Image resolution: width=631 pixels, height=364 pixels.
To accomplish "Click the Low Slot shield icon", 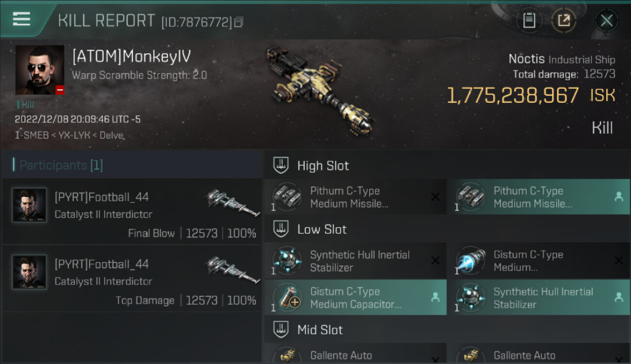I will [x=281, y=229].
